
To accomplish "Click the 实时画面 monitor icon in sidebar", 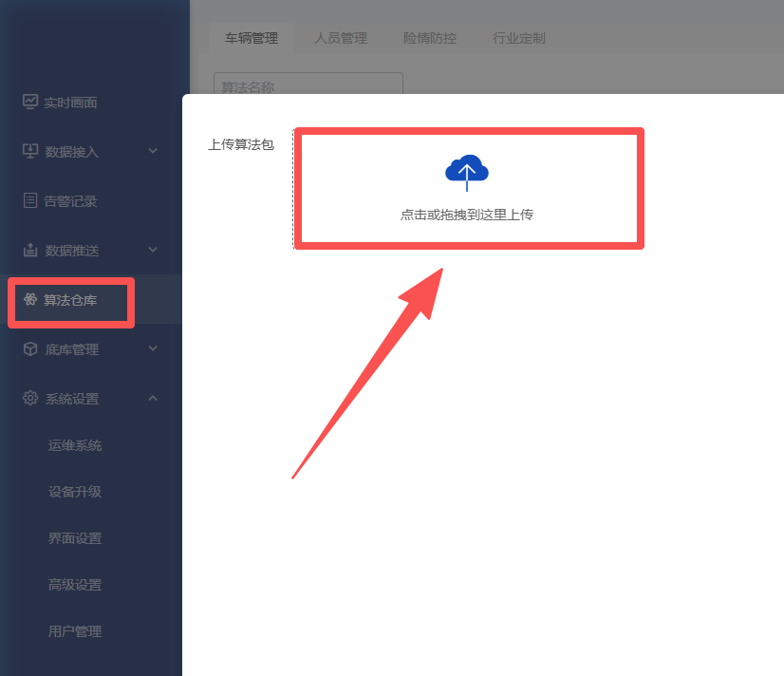I will point(30,102).
